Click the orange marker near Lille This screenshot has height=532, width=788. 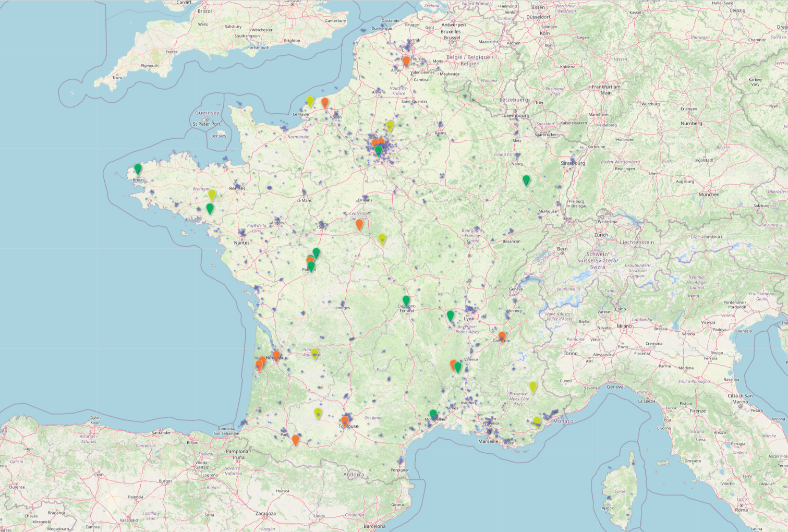tap(405, 61)
